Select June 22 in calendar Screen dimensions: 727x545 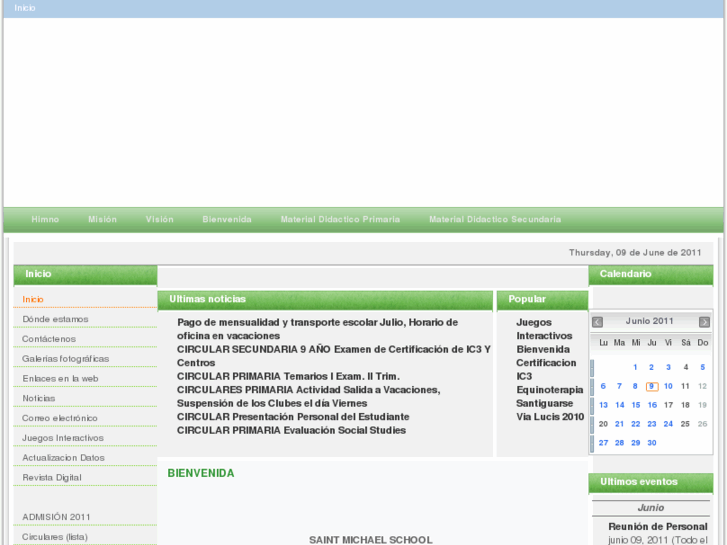(x=636, y=424)
